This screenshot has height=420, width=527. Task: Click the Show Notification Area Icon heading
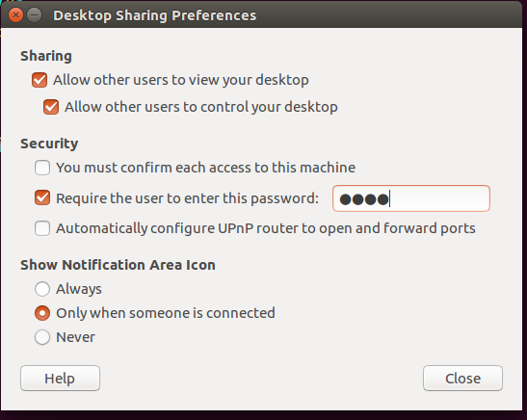pyautogui.click(x=118, y=265)
